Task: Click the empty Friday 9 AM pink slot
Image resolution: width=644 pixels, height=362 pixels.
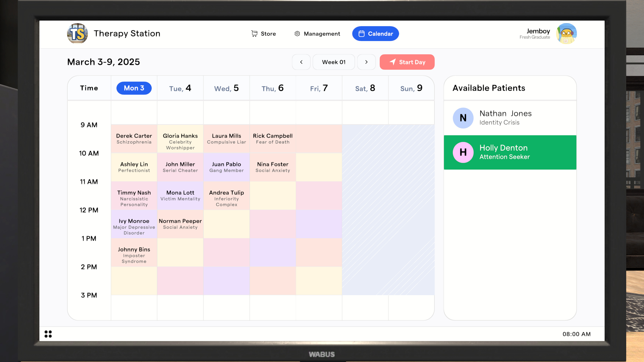Action: [319, 139]
